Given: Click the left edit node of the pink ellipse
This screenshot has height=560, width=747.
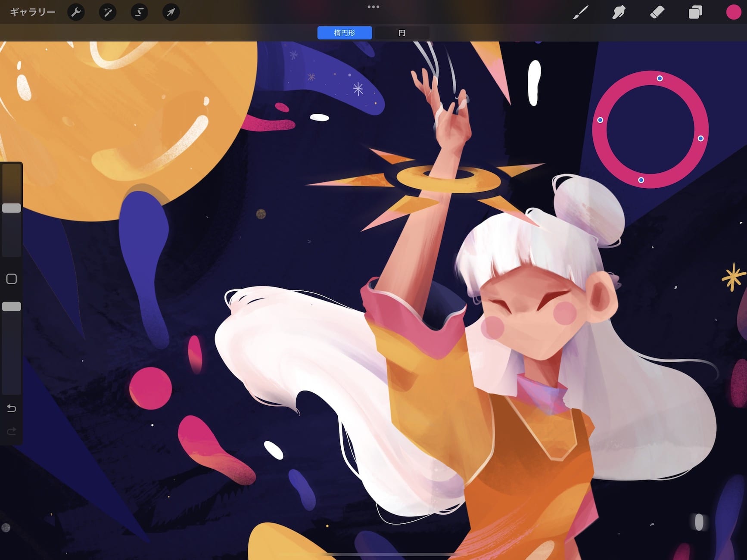Looking at the screenshot, I should coord(600,120).
